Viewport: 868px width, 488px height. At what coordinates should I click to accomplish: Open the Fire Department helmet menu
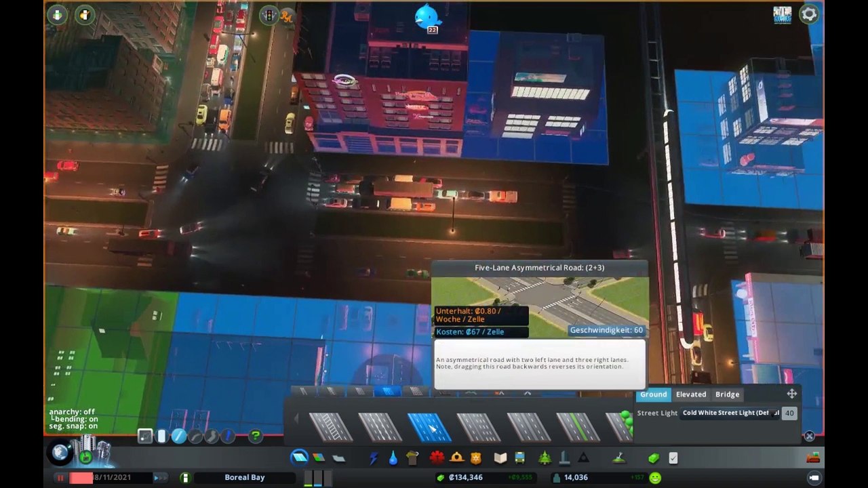[456, 458]
